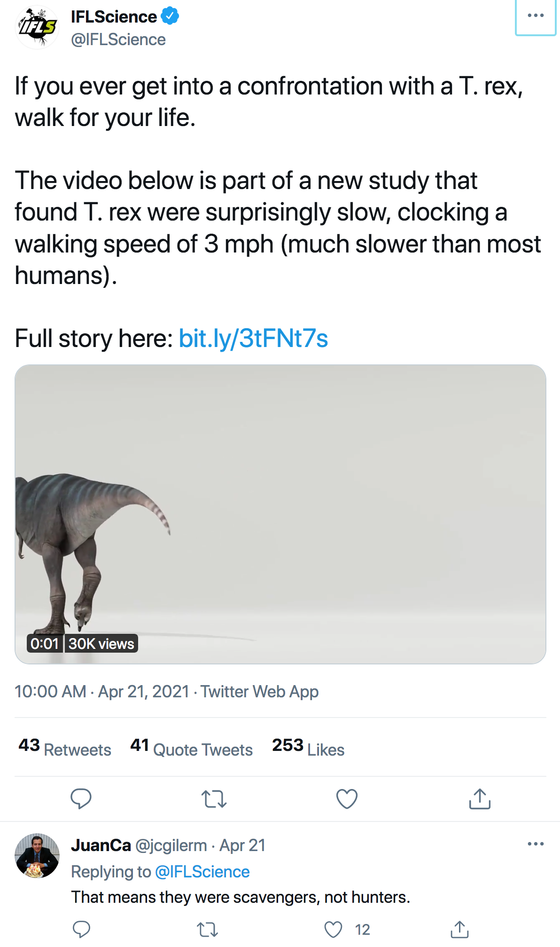Open more options on JuanCa's reply
The width and height of the screenshot is (560, 947).
[536, 844]
